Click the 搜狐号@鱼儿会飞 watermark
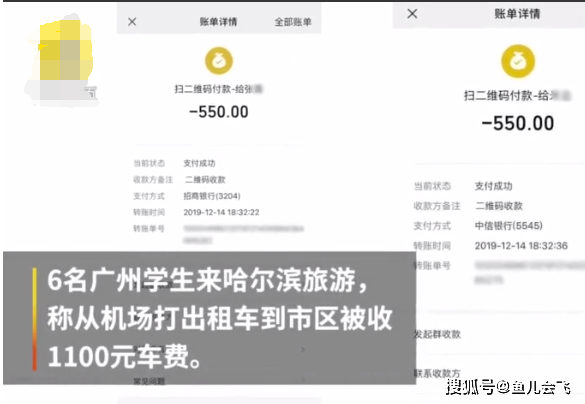The image size is (585, 404). click(x=508, y=386)
